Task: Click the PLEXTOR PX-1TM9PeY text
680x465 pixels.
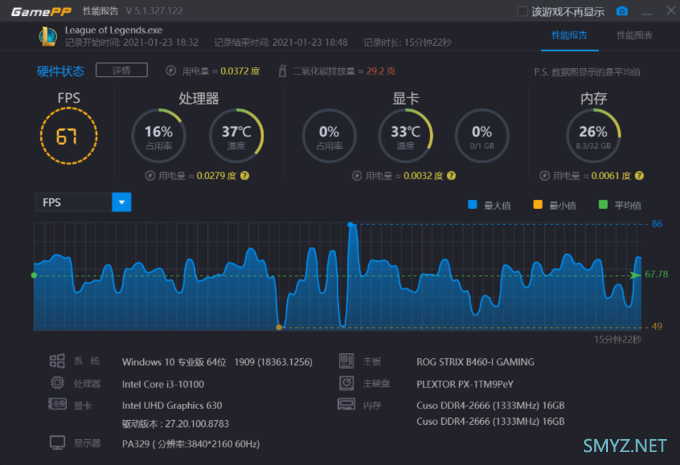Action: click(x=465, y=384)
